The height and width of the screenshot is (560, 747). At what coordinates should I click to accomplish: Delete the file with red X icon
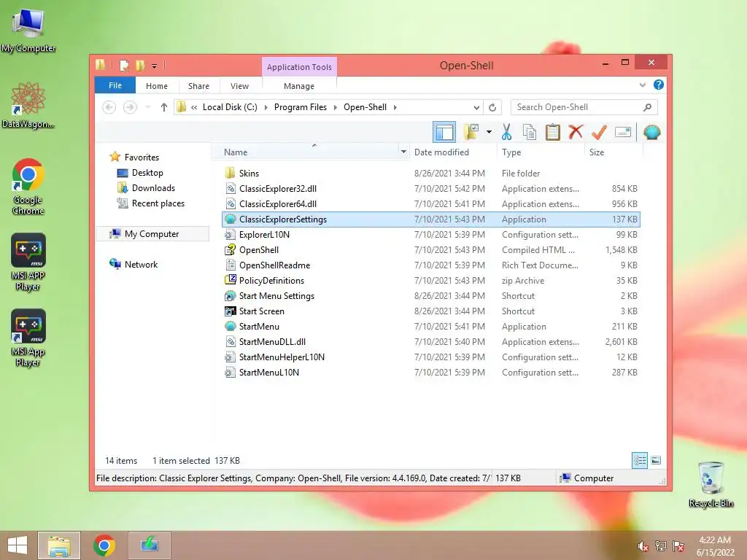coord(576,132)
